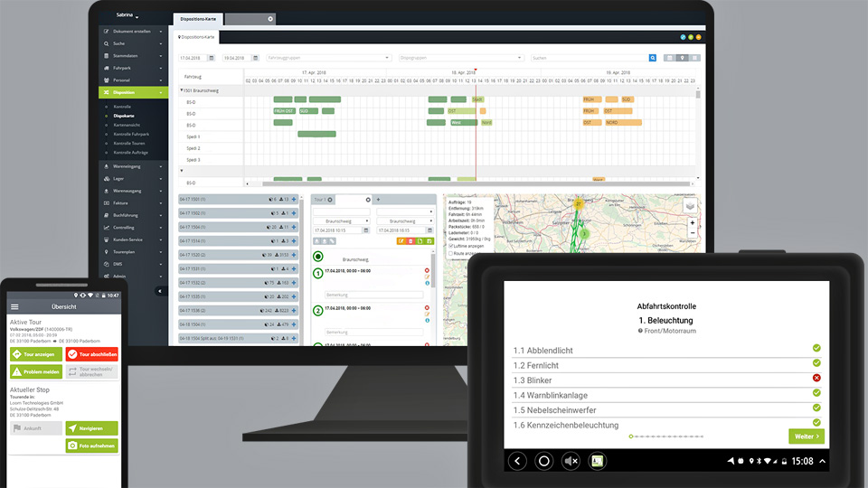Screen dimensions: 868x488
Task: Tap the tablet home circle button
Action: click(544, 461)
